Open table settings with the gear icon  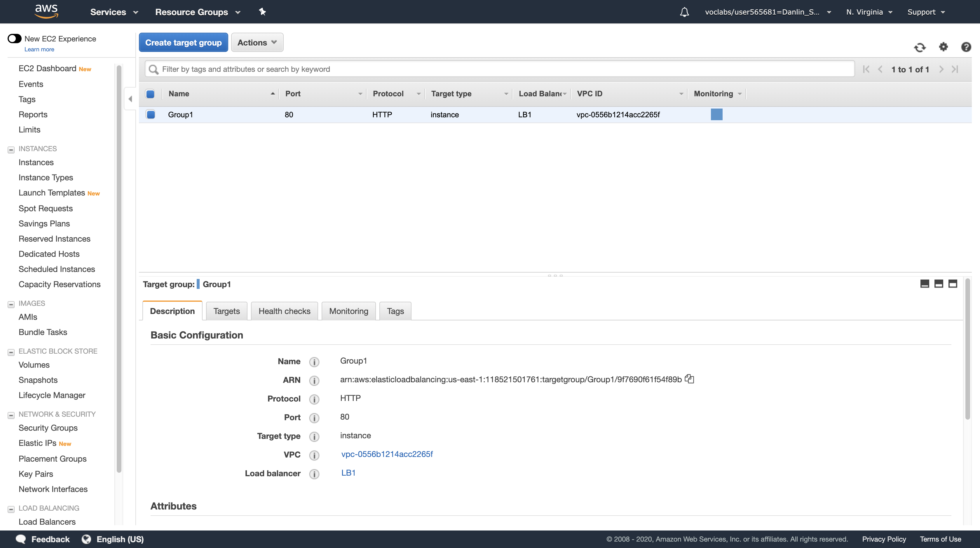point(943,47)
